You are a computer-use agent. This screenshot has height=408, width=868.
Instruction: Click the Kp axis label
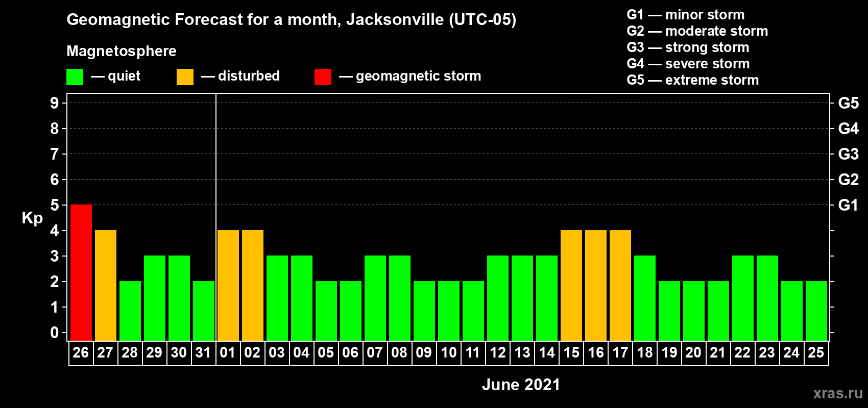32,218
